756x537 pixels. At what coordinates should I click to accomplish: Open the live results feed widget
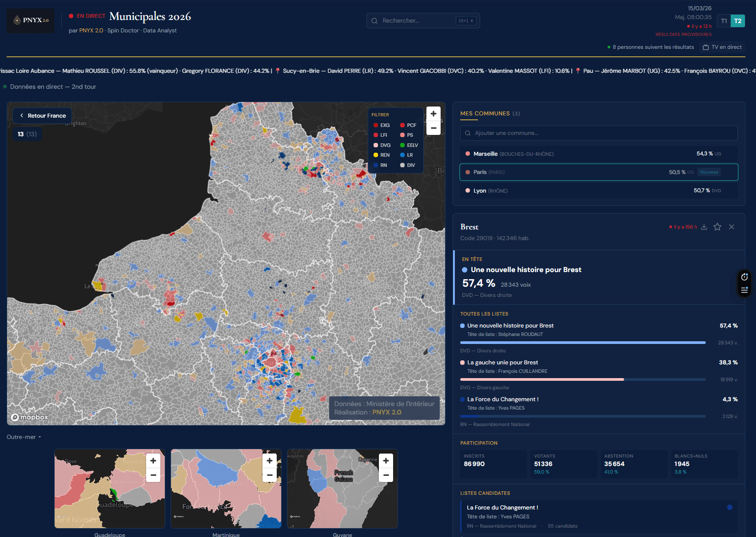[x=744, y=290]
